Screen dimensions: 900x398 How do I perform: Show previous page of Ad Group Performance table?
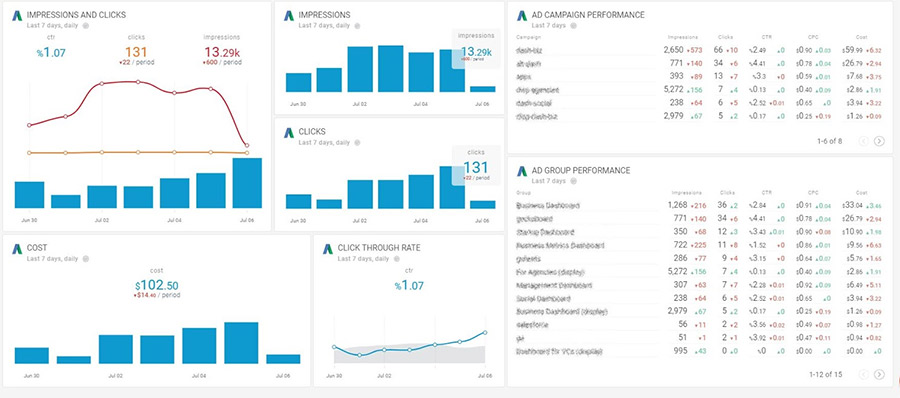coord(863,374)
